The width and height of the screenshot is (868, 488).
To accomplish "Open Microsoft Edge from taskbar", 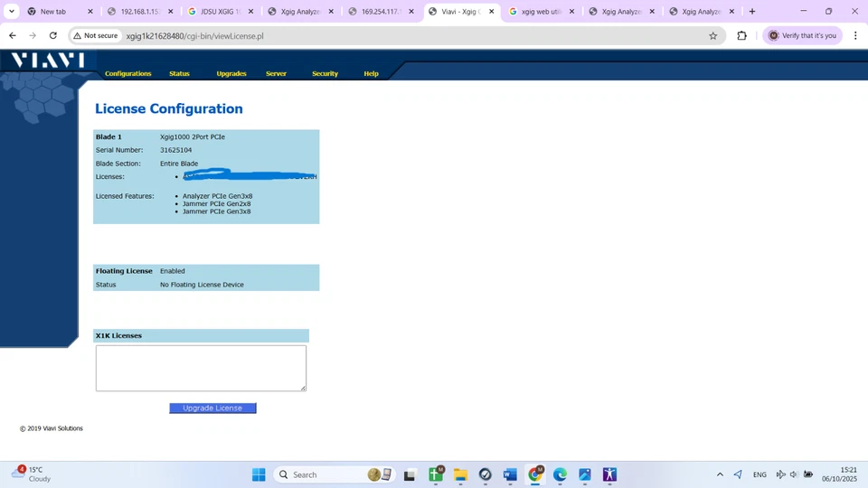I will pos(560,474).
